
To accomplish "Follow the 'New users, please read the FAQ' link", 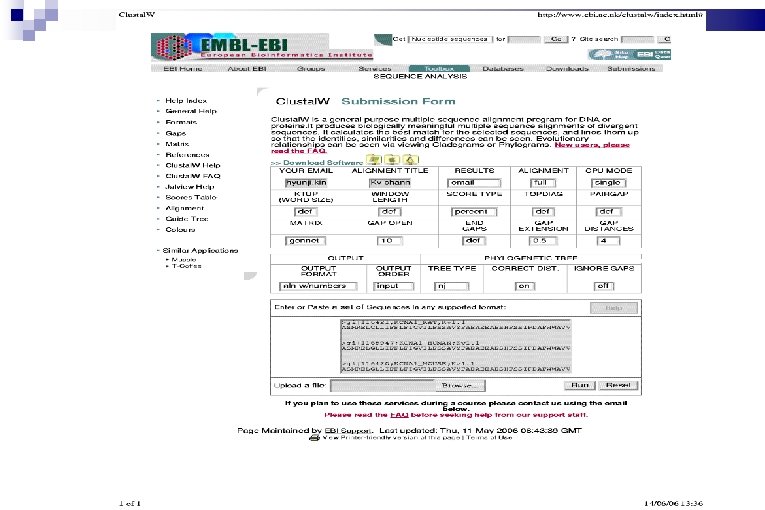I will tap(450, 148).
